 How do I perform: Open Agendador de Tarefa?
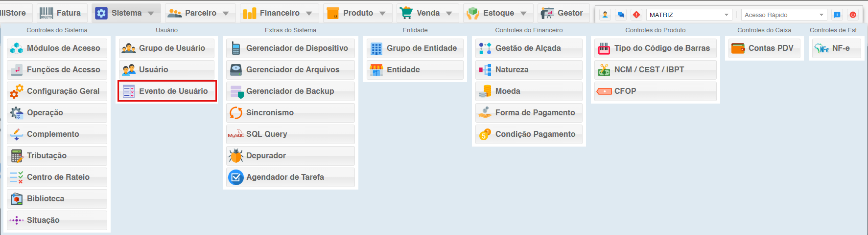(x=291, y=177)
